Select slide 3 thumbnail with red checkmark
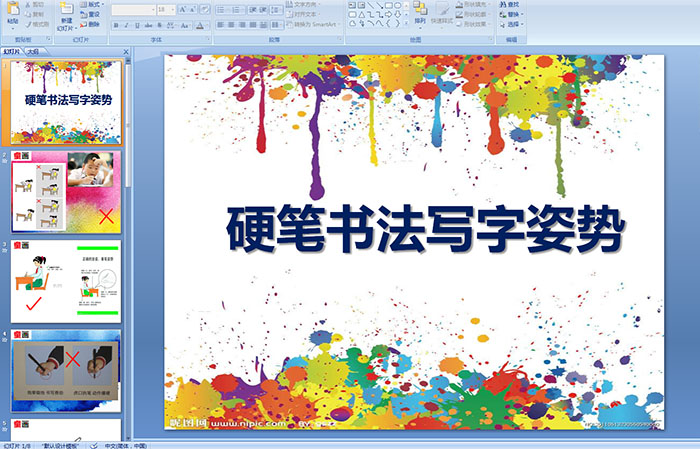 (66, 282)
